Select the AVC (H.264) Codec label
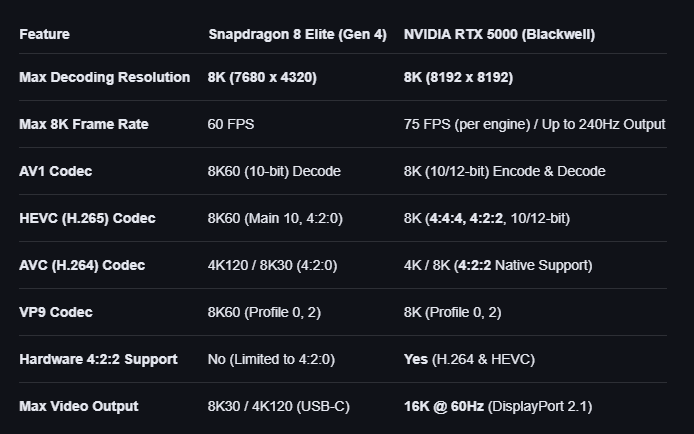This screenshot has width=694, height=434. pos(82,265)
